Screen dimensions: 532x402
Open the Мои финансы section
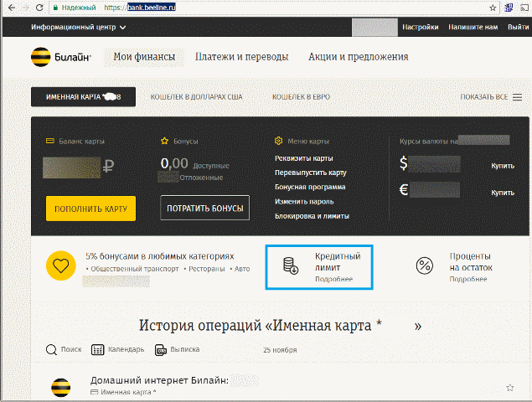[144, 57]
